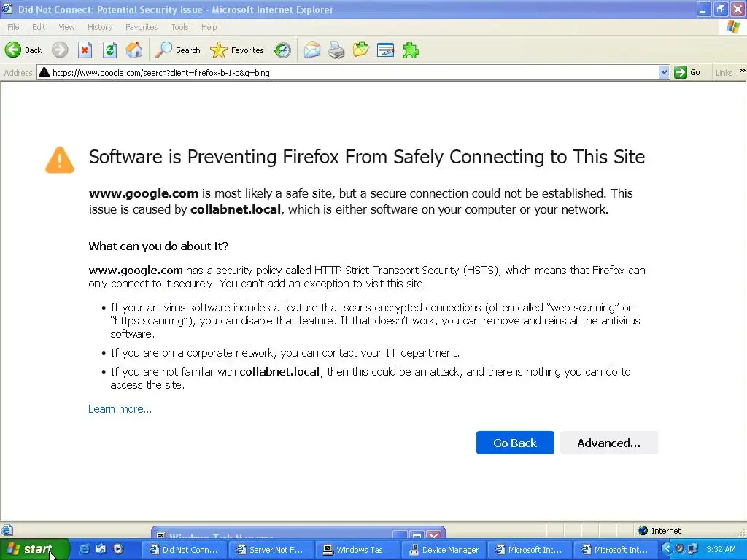Click the warning triangle icon in address bar
This screenshot has width=747, height=560.
point(44,72)
